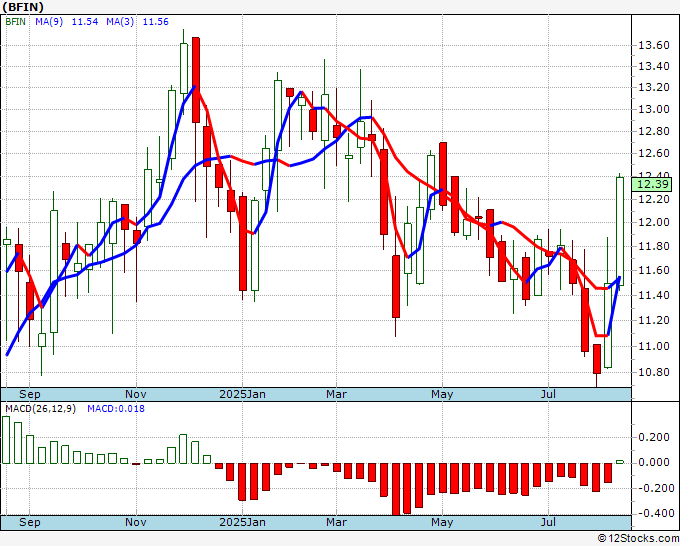Viewport: 680px width, 546px height.
Task: Click the first tall green MACD bar
Action: pyautogui.click(x=6, y=440)
